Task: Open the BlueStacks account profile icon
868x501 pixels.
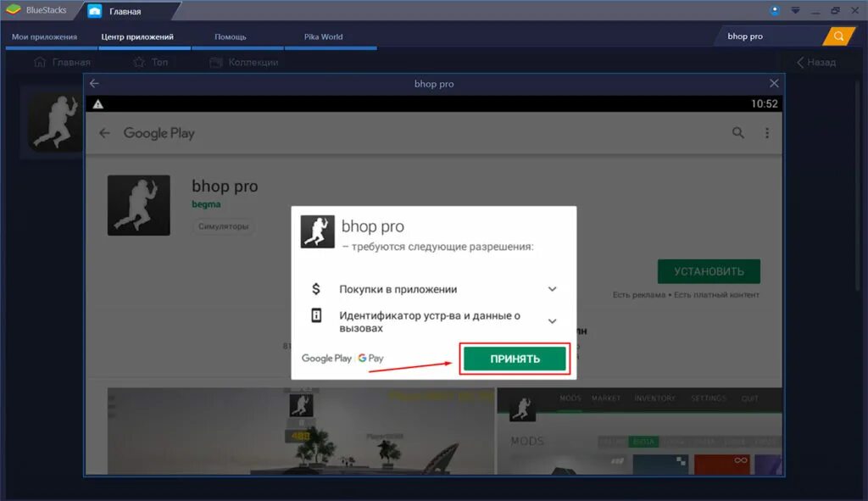Action: coord(775,10)
